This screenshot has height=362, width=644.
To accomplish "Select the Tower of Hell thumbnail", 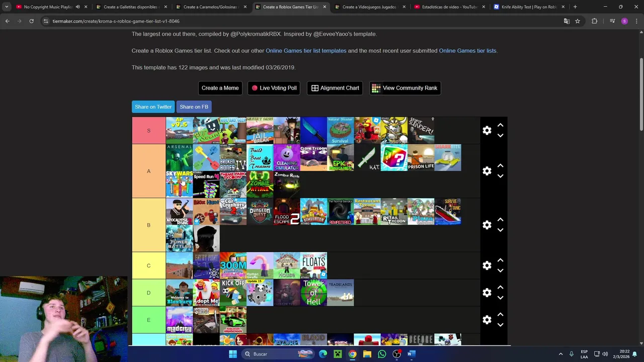I will point(313,293).
